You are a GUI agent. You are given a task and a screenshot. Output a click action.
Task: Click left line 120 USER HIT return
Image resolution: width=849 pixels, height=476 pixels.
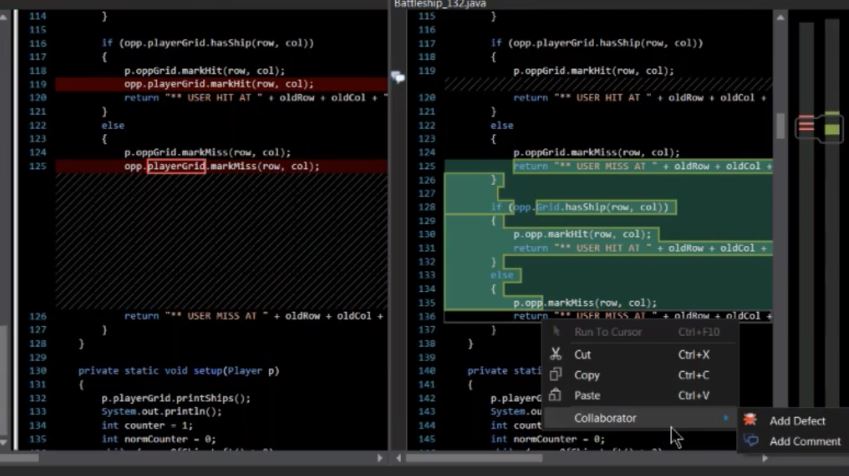point(256,97)
